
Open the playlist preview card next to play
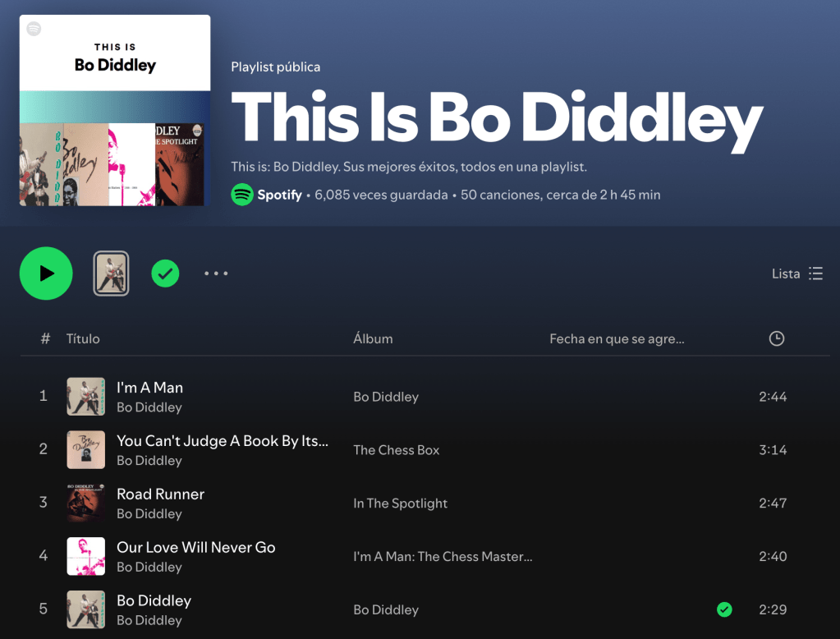click(x=111, y=274)
